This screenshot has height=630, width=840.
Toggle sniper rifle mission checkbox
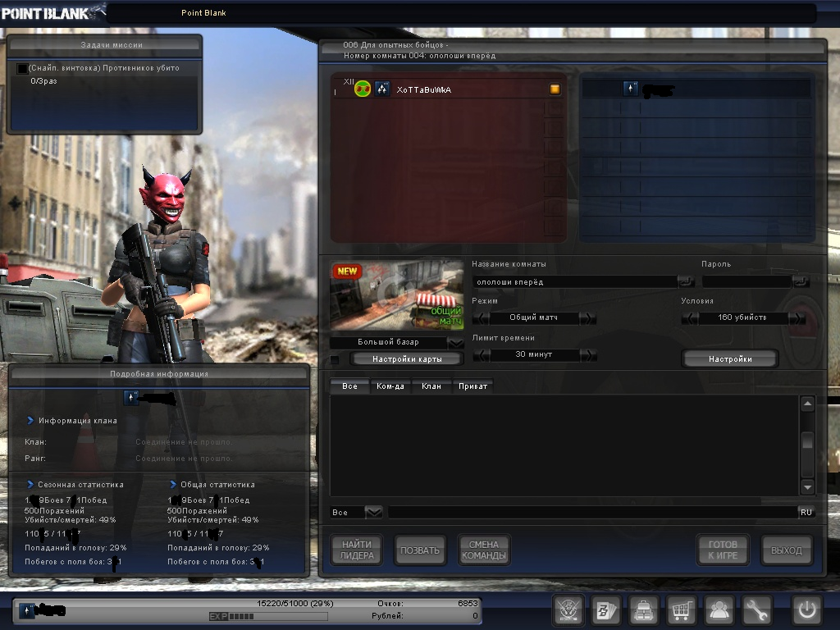pyautogui.click(x=22, y=69)
